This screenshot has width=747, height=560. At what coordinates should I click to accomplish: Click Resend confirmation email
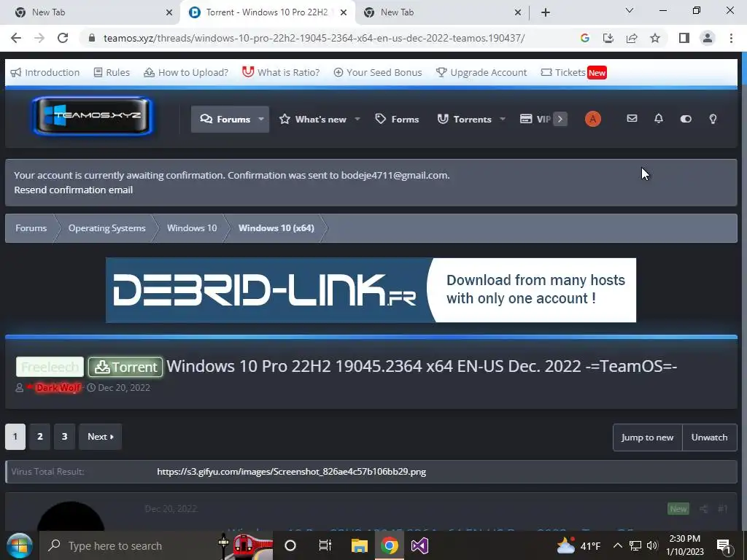(74, 190)
